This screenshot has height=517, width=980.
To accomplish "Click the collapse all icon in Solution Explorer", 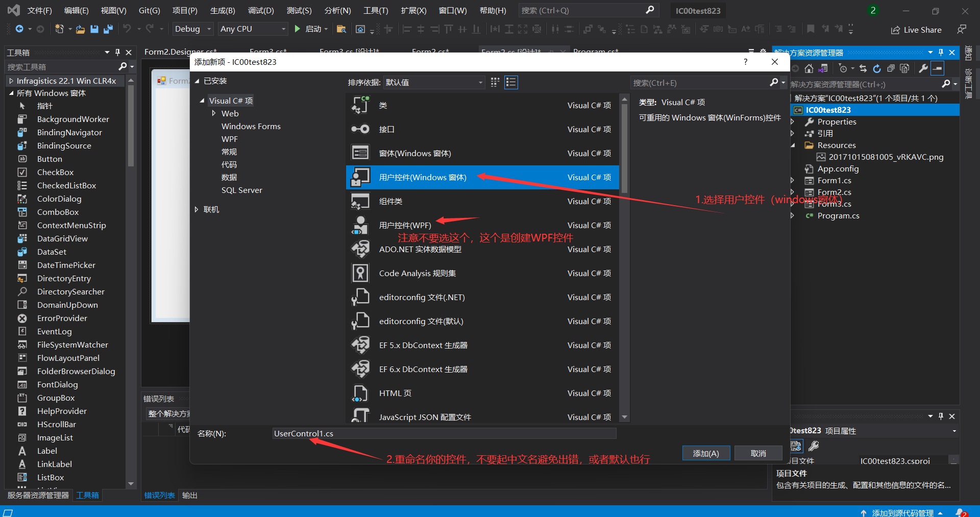I will tap(891, 68).
